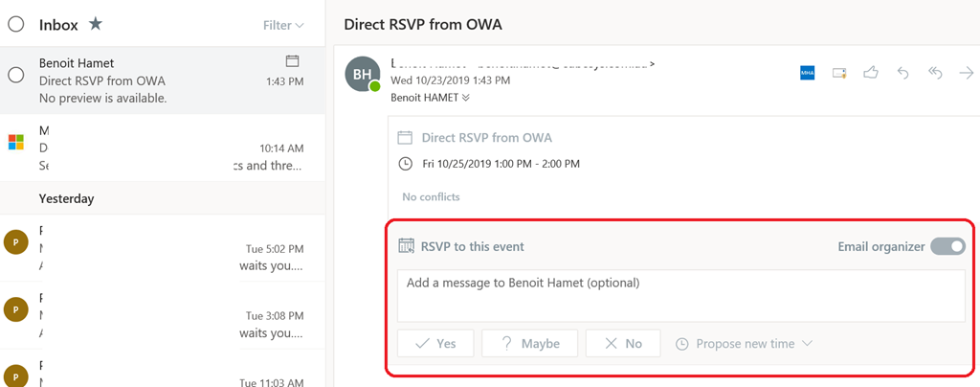Click the BH sender avatar
This screenshot has width=980, height=387.
364,75
